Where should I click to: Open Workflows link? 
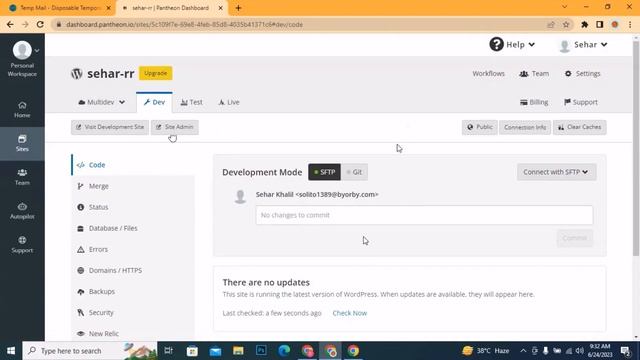(488, 74)
